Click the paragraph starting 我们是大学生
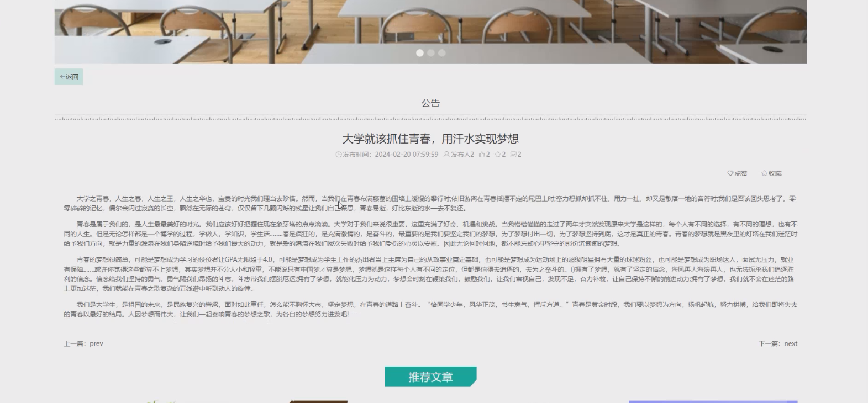Screen dimensions: 868x403 point(430,309)
